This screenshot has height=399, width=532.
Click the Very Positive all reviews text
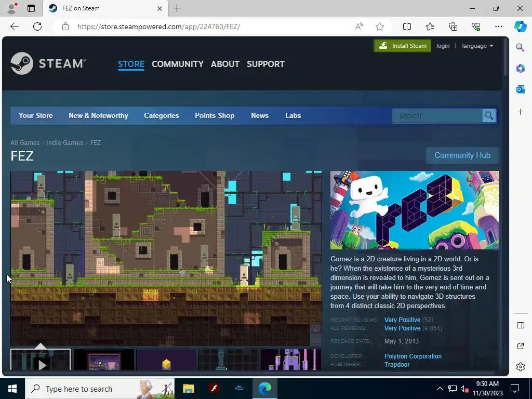[403, 328]
